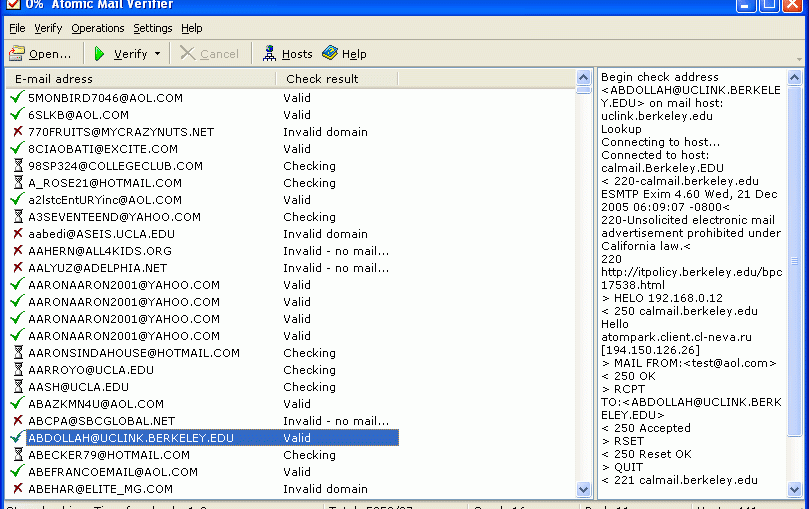Open the Help menu

pyautogui.click(x=191, y=28)
